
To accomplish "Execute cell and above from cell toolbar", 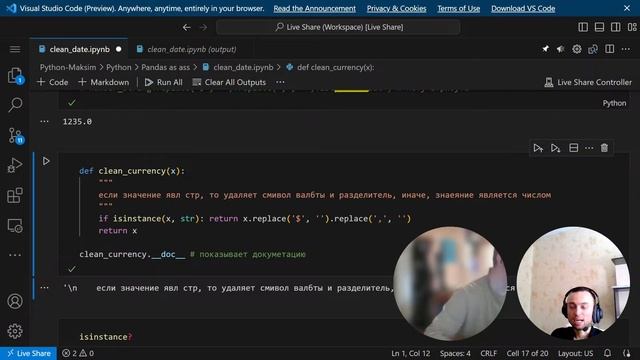I will click(x=538, y=148).
